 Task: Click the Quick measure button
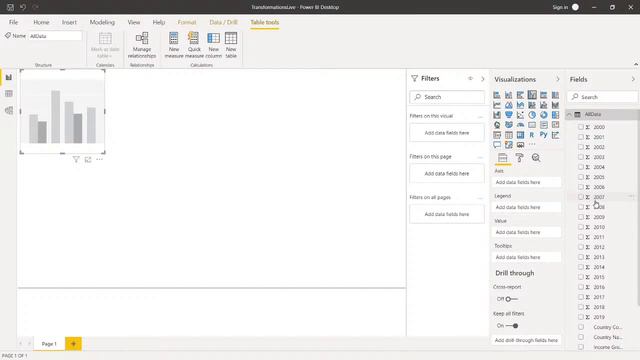pos(194,45)
